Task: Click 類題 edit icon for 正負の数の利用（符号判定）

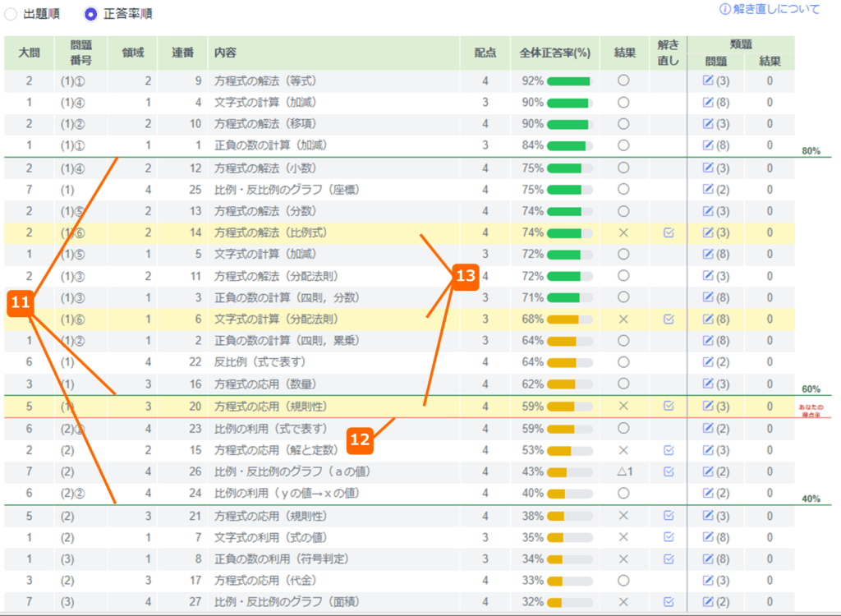Action: (x=708, y=559)
